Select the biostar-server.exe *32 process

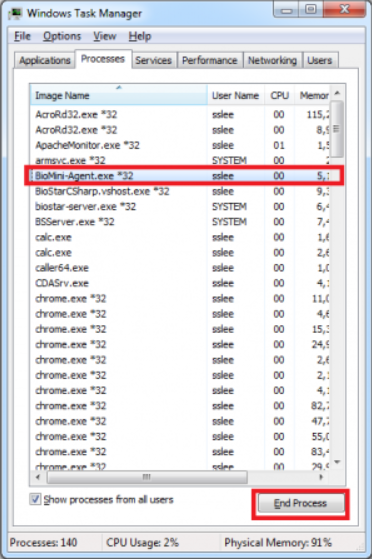click(x=180, y=206)
